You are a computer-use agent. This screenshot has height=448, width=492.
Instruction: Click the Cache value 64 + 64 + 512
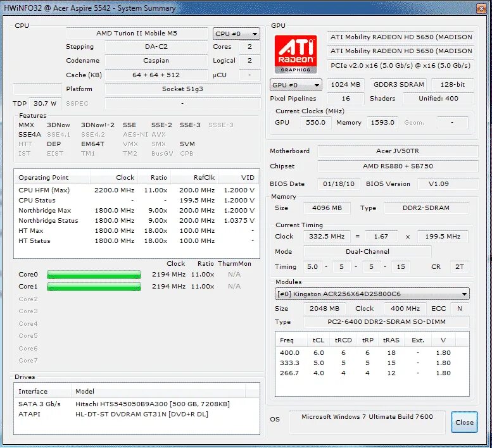(156, 75)
